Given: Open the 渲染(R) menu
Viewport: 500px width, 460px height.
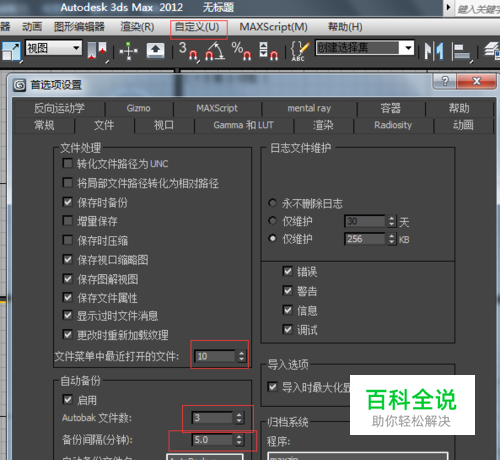Looking at the screenshot, I should (137, 27).
